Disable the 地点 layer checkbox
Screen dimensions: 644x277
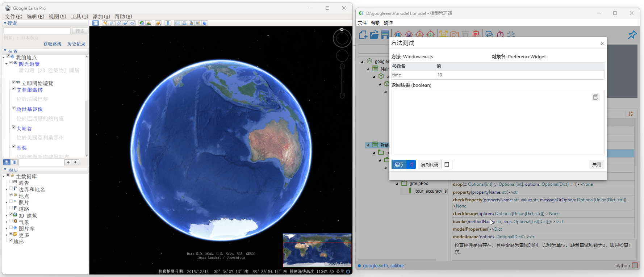[11, 194]
